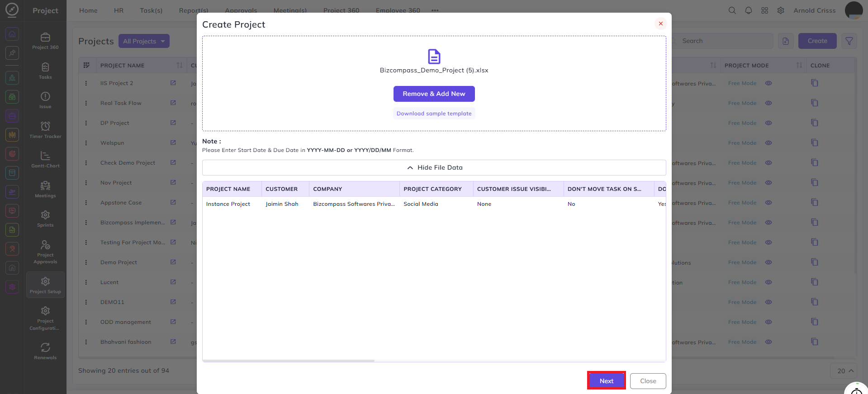Collapse file data with Hide File Data
The width and height of the screenshot is (868, 394).
pyautogui.click(x=434, y=167)
